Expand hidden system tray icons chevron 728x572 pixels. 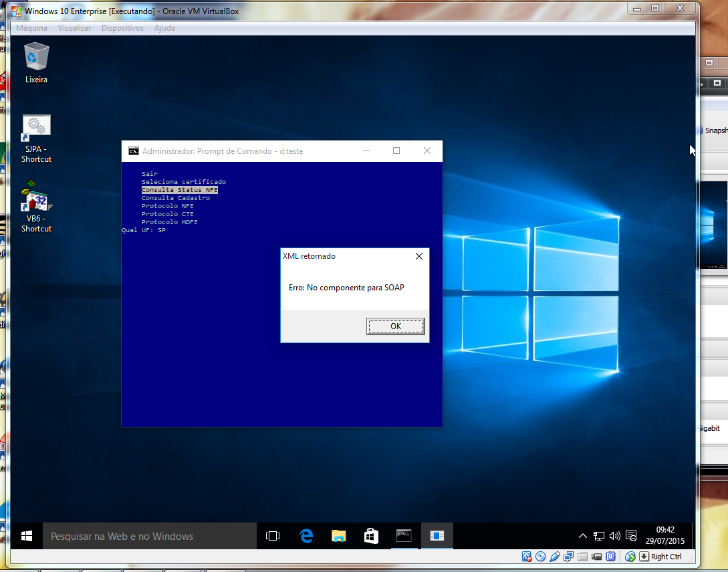[x=582, y=536]
